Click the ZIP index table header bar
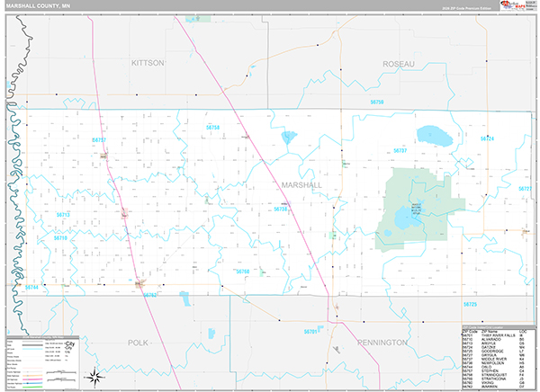 click(x=499, y=327)
